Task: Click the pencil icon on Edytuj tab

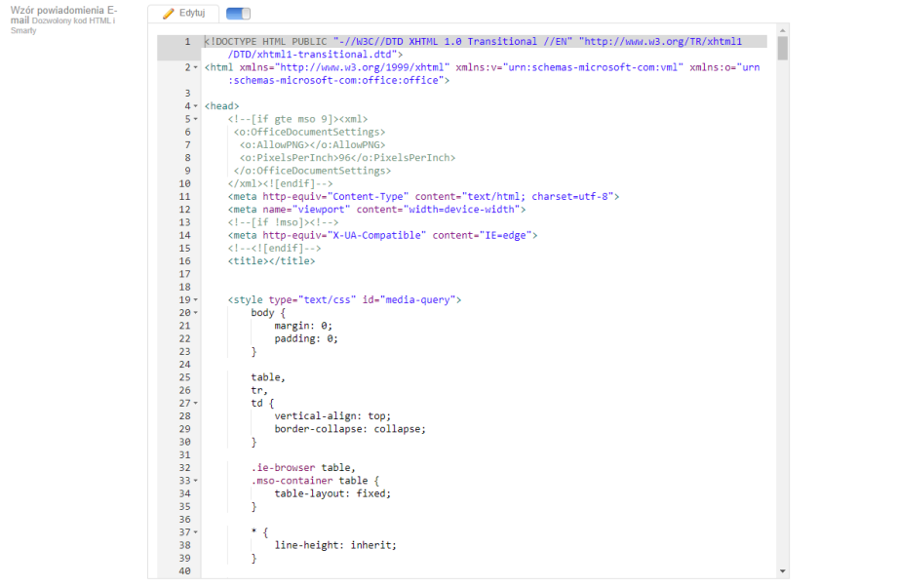Action: tap(169, 14)
